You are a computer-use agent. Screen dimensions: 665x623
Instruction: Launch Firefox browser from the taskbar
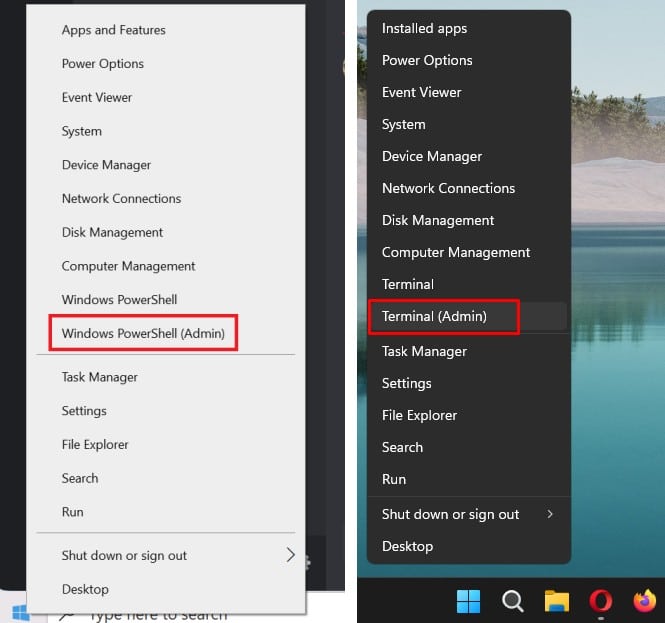(x=644, y=601)
